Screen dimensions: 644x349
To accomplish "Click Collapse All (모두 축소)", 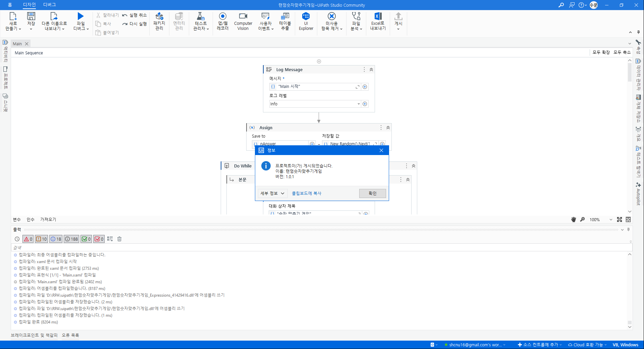I will pyautogui.click(x=622, y=52).
